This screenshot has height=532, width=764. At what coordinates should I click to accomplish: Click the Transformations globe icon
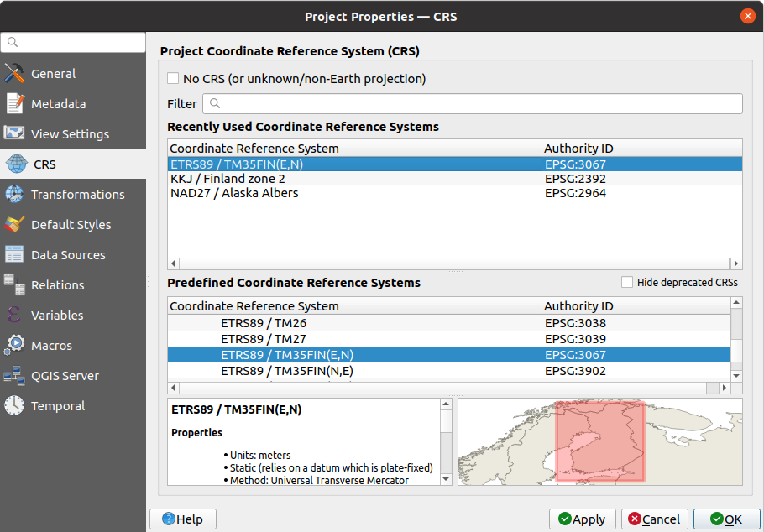tap(15, 194)
